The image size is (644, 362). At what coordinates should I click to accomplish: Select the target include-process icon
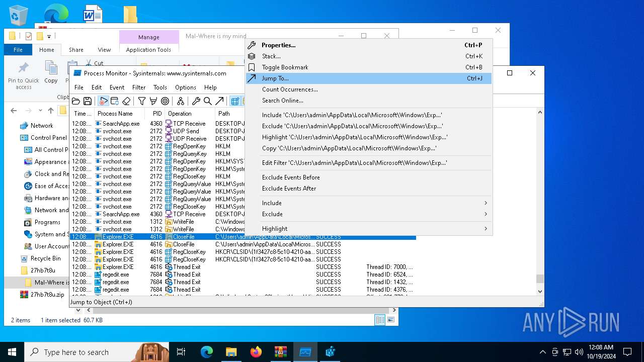point(165,101)
